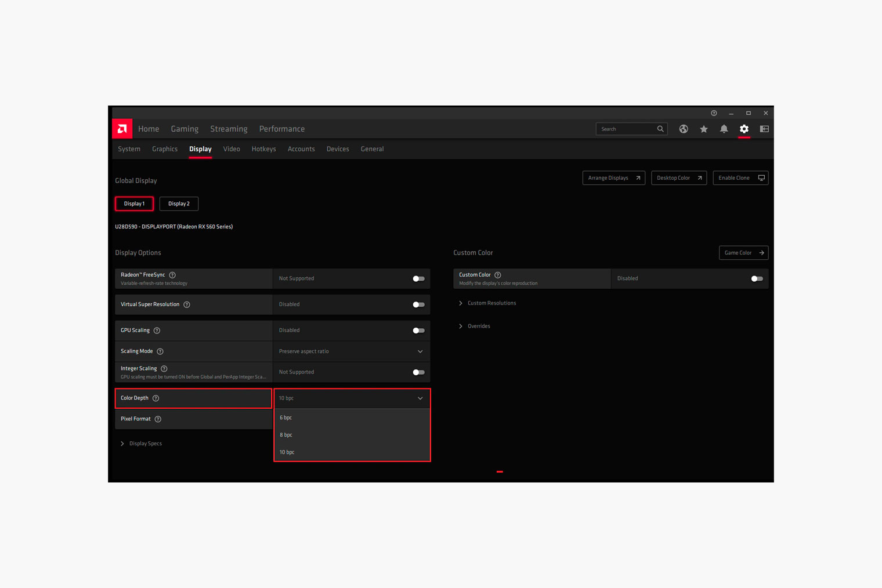Show Virtual Super Resolution help icon
Image resolution: width=882 pixels, height=588 pixels.
[187, 304]
